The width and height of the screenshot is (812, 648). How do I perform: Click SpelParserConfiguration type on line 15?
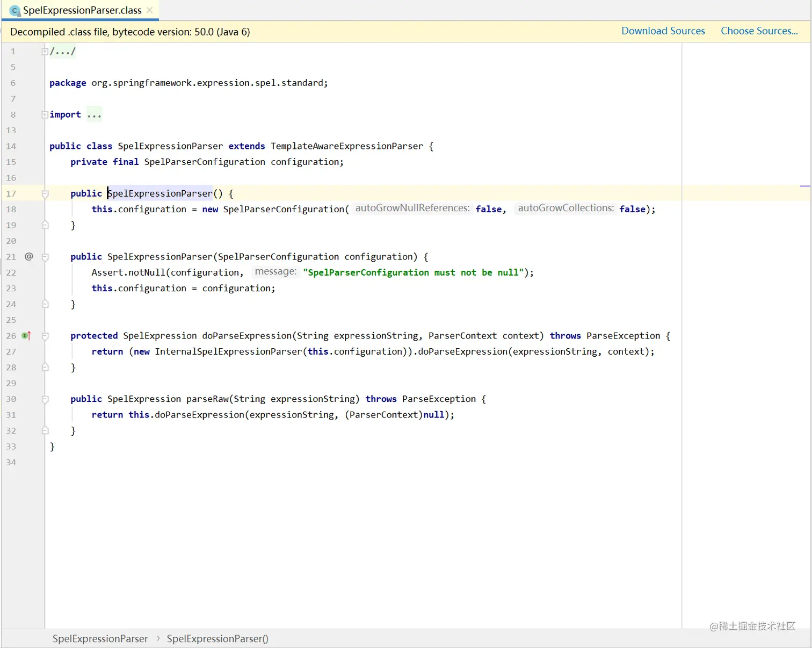tap(205, 162)
